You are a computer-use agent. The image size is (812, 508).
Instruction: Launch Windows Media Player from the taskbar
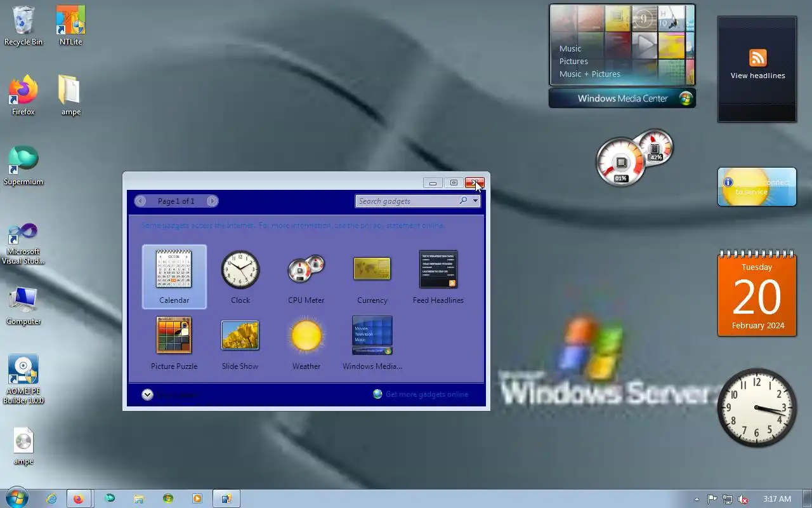pyautogui.click(x=197, y=499)
